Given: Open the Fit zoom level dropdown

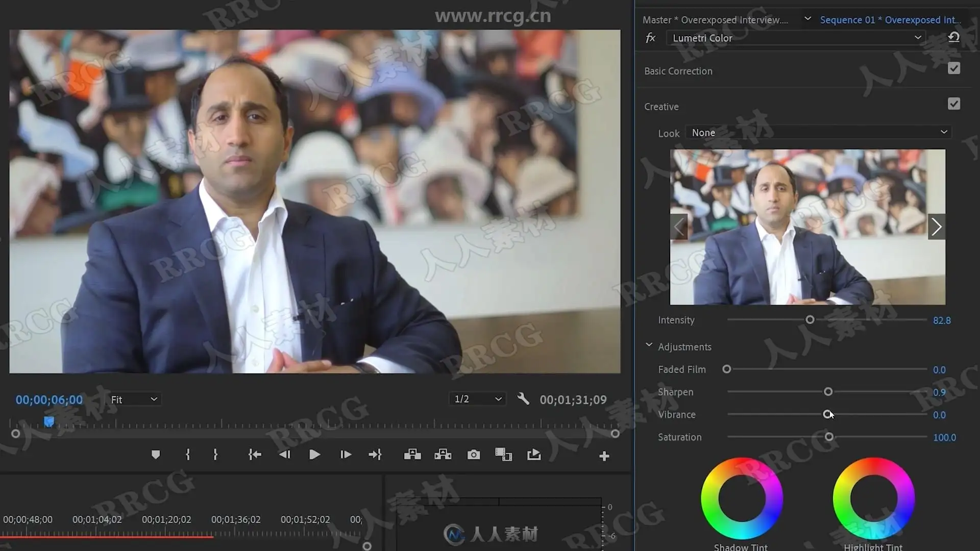Looking at the screenshot, I should [x=134, y=399].
